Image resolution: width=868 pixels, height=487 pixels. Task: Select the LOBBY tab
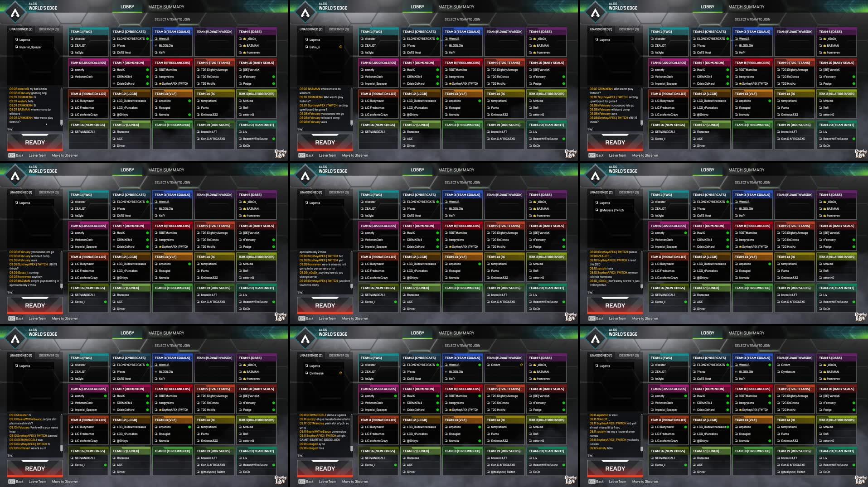(x=127, y=7)
